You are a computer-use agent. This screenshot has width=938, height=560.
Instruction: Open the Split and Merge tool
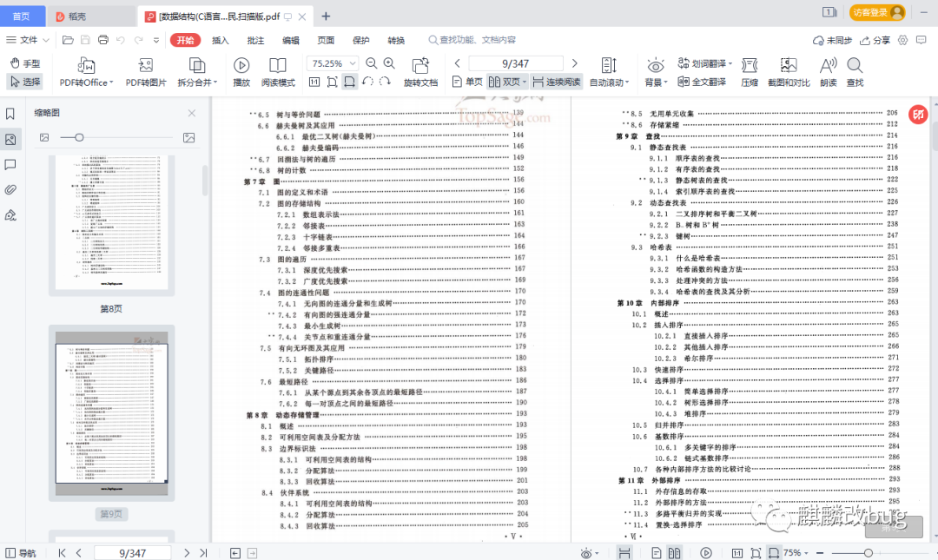197,72
